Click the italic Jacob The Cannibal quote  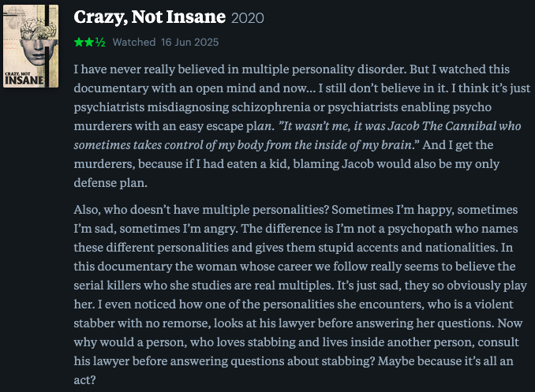pos(297,136)
